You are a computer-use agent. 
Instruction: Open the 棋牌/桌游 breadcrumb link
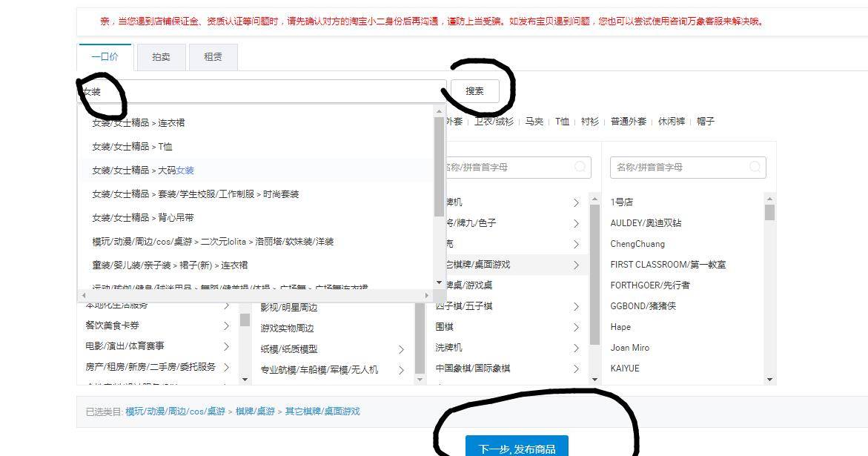click(256, 412)
